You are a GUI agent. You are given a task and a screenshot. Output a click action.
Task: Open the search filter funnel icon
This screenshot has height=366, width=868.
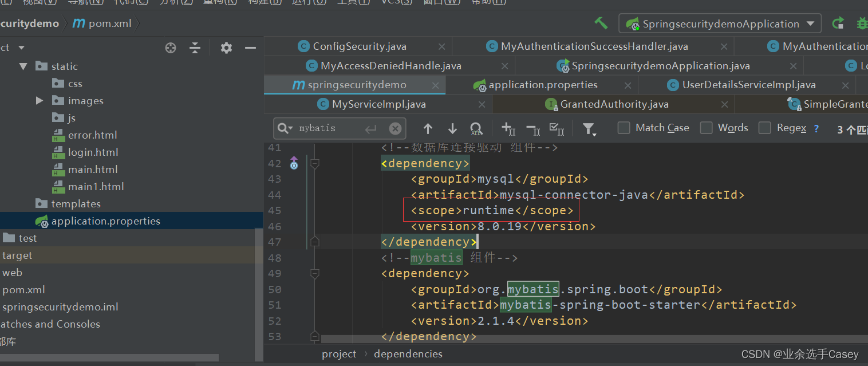589,129
